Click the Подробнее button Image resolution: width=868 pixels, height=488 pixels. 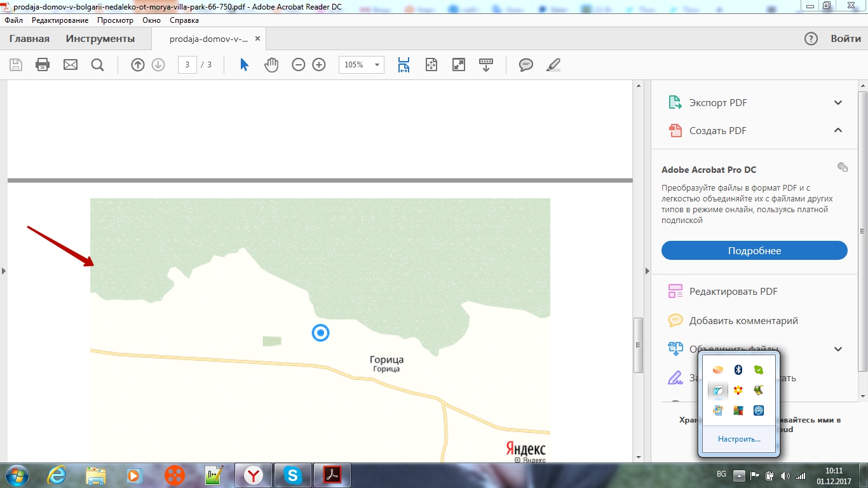[x=754, y=250]
